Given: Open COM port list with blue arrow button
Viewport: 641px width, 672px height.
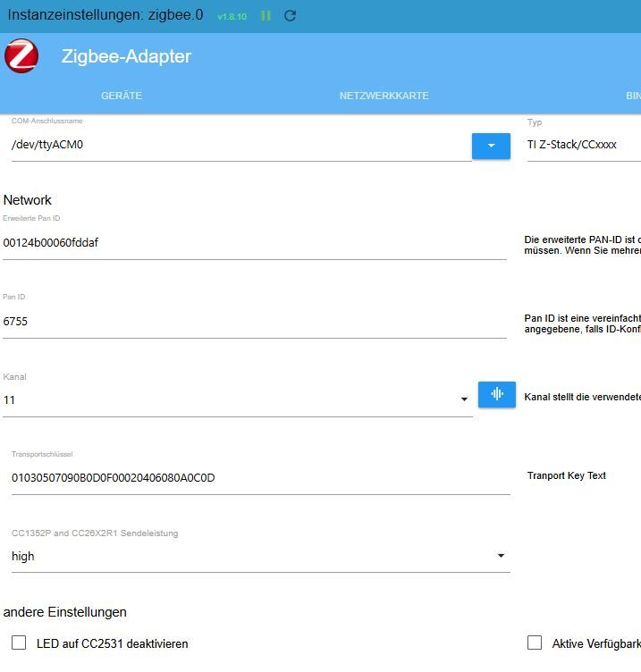Looking at the screenshot, I should 491,147.
